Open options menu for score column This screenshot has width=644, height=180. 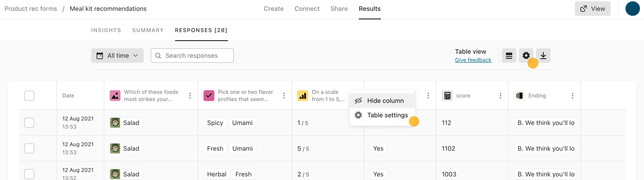point(500,96)
